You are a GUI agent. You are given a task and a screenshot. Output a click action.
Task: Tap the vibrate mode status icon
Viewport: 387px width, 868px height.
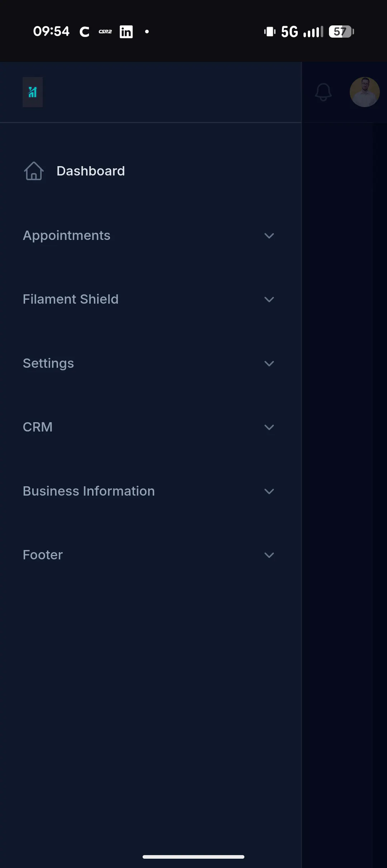pyautogui.click(x=269, y=32)
